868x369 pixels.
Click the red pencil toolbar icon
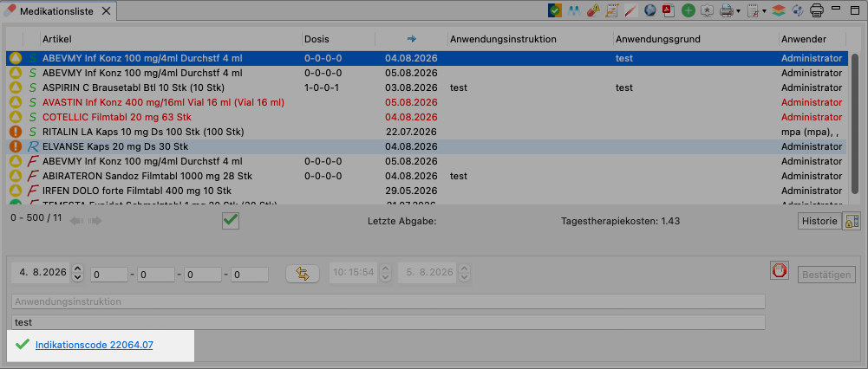(x=631, y=10)
